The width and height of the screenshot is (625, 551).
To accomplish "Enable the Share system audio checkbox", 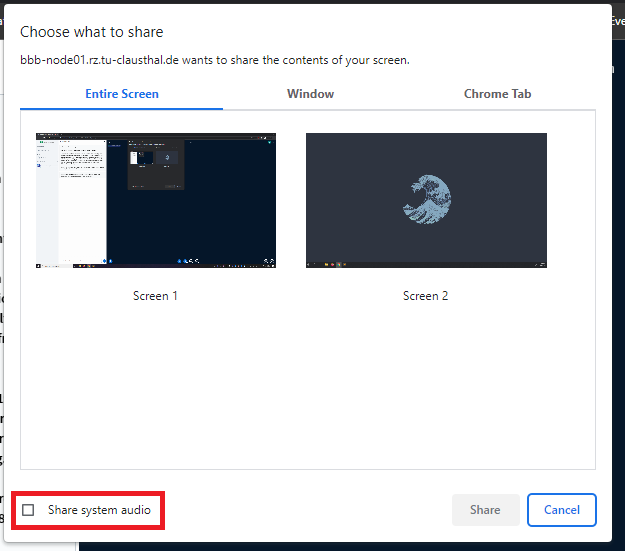I will (x=28, y=510).
